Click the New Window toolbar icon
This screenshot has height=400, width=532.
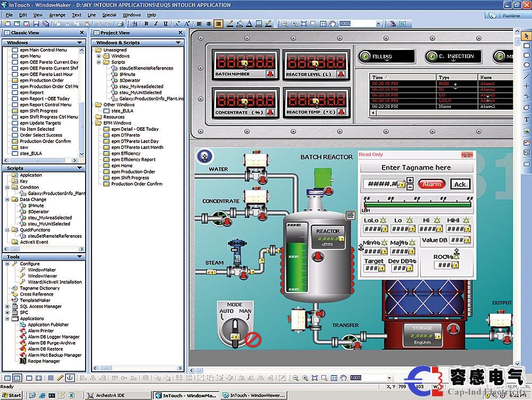coord(7,24)
